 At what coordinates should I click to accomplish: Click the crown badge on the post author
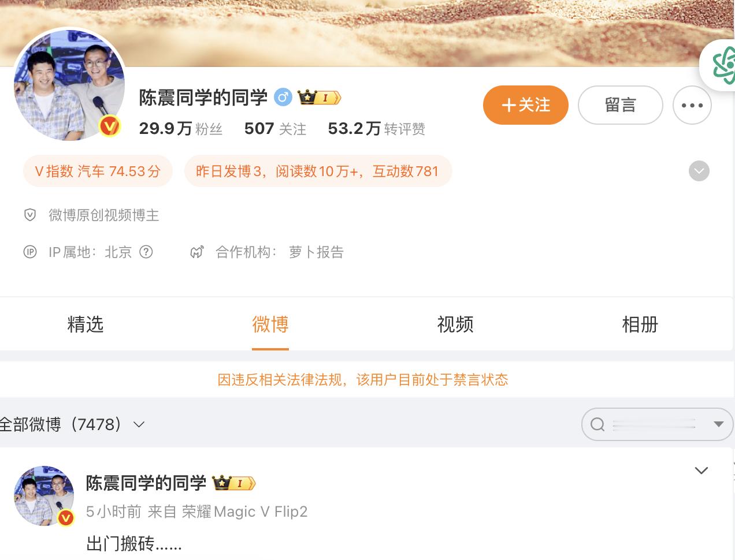[233, 483]
